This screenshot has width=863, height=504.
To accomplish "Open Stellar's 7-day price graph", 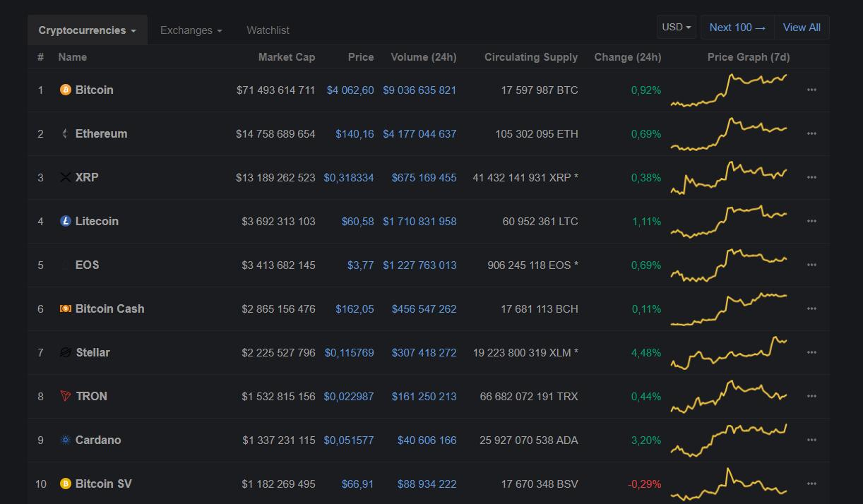I will pos(729,352).
